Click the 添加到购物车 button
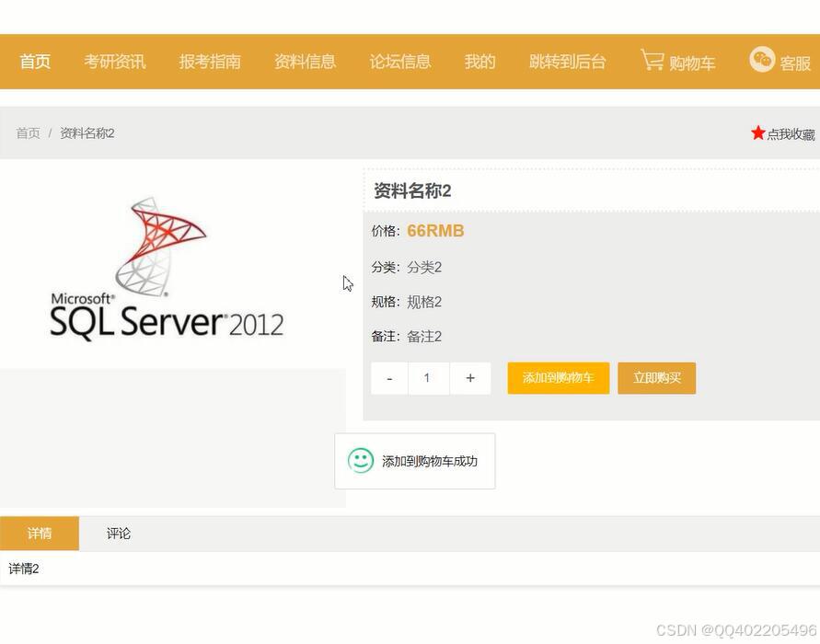Viewport: 820px width, 644px height. tap(559, 378)
